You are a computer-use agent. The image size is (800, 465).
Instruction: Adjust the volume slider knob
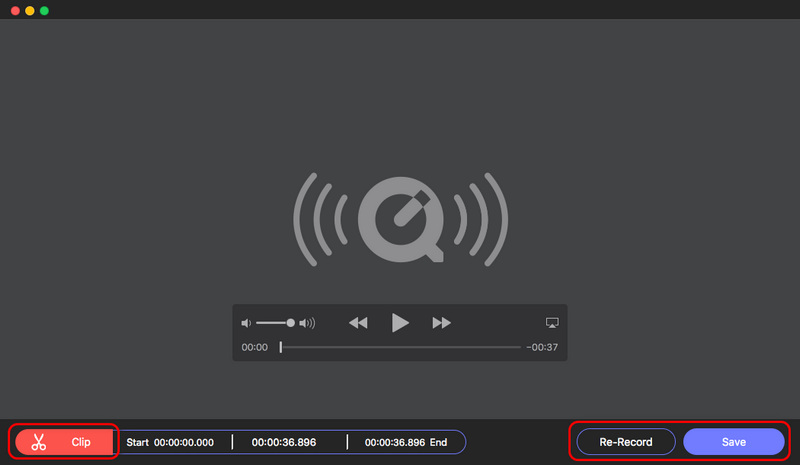click(290, 323)
